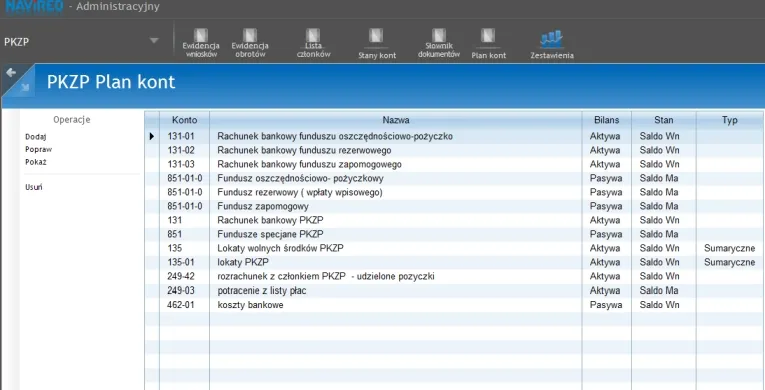
Task: Sort by Stan column header
Action: click(x=664, y=120)
